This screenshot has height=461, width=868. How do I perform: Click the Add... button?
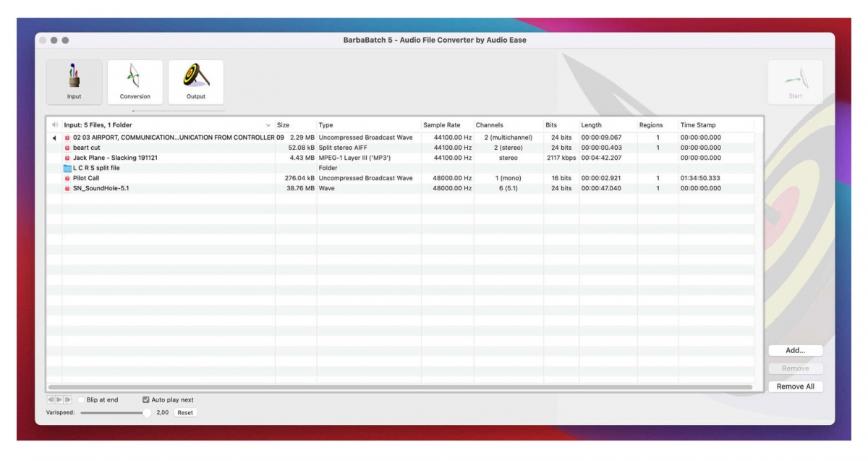point(796,350)
